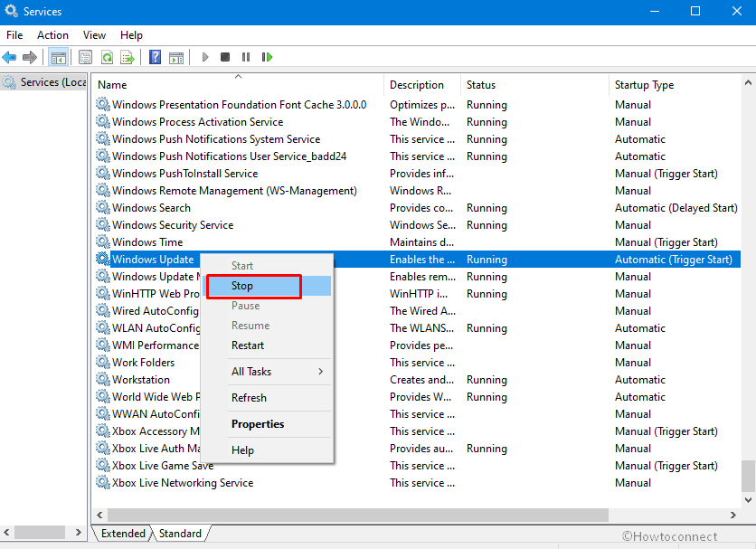This screenshot has width=756, height=549.
Task: Click gear icon of Windows PushToInstall Service
Action: coord(103,173)
